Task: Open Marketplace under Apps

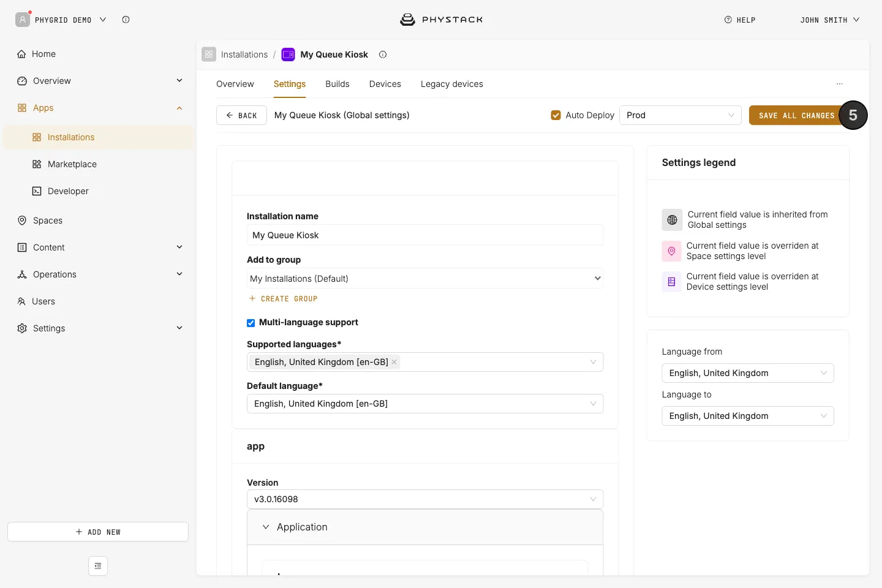Action: [98, 164]
